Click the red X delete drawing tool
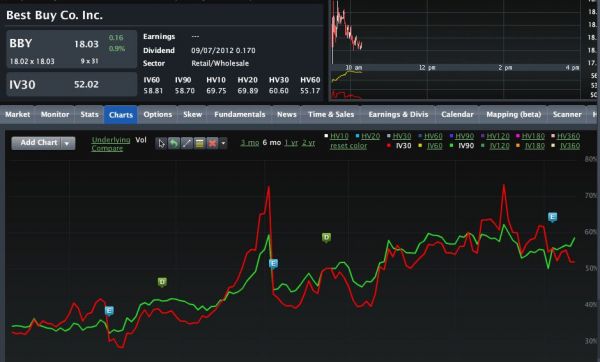The height and width of the screenshot is (362, 600). coord(212,143)
